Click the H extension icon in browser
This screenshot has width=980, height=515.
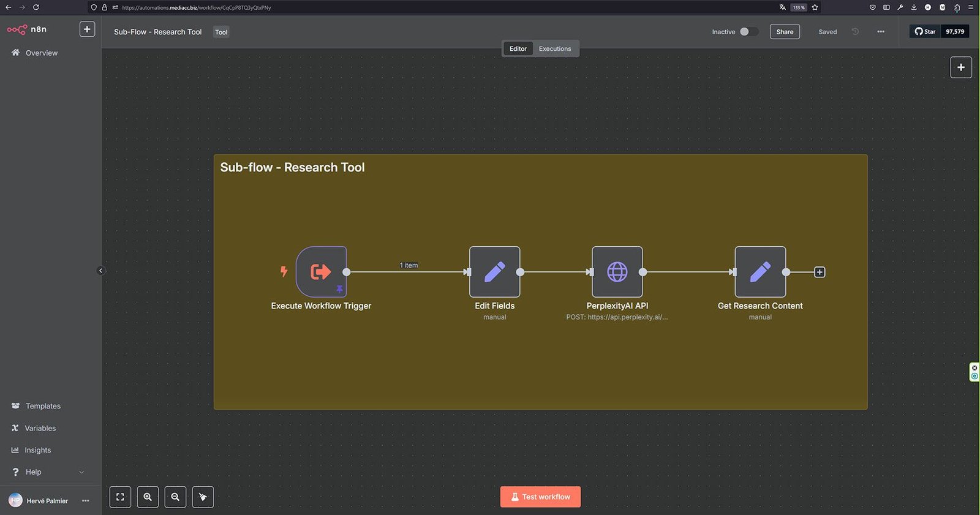(x=928, y=7)
